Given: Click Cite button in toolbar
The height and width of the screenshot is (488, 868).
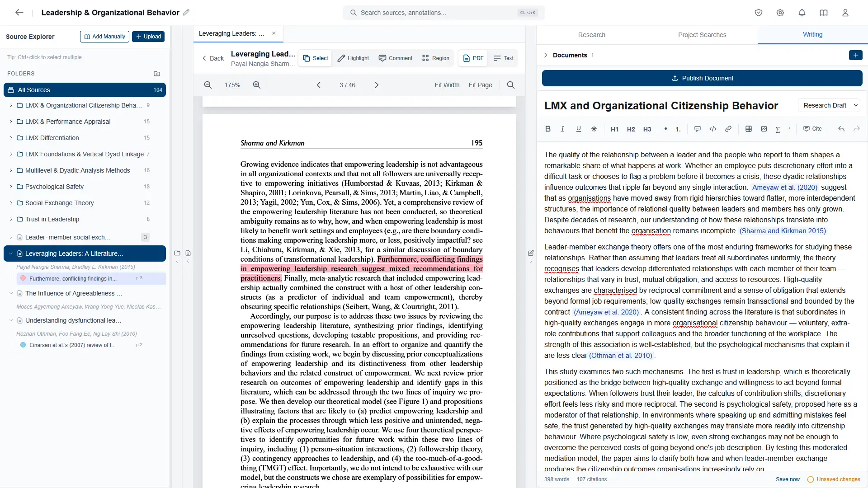Looking at the screenshot, I should pos(812,129).
